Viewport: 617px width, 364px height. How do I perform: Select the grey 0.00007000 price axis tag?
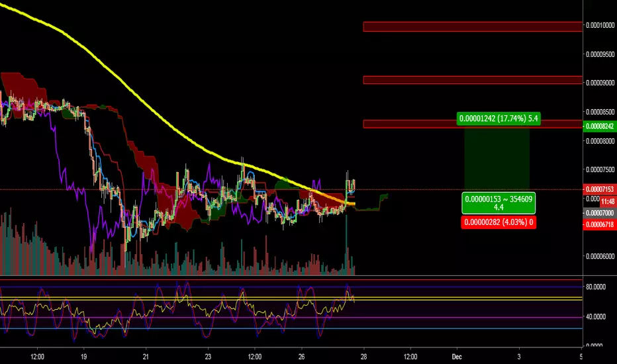click(600, 213)
